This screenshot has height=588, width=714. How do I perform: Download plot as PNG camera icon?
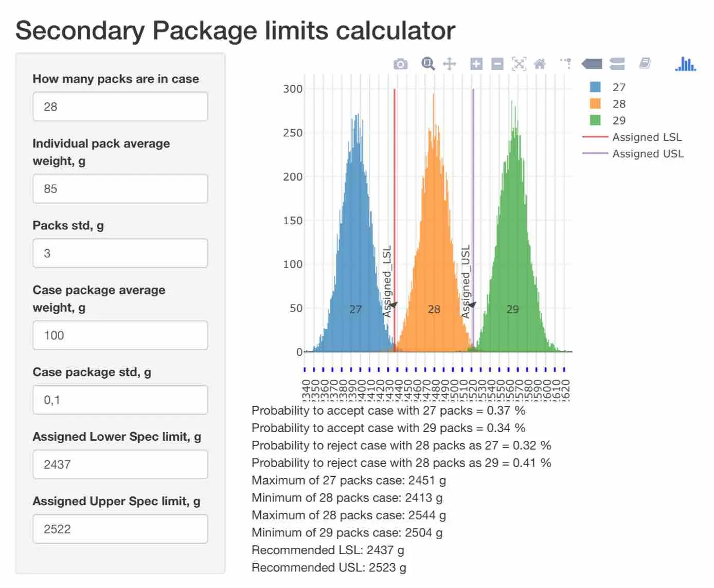(x=400, y=64)
